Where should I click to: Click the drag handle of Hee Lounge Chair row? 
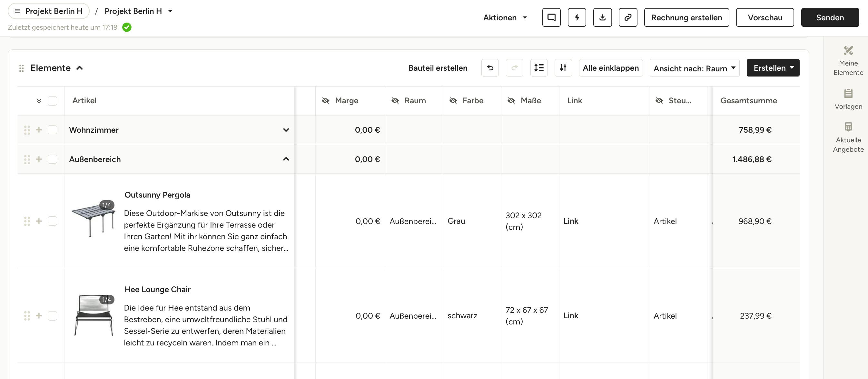pos(27,316)
